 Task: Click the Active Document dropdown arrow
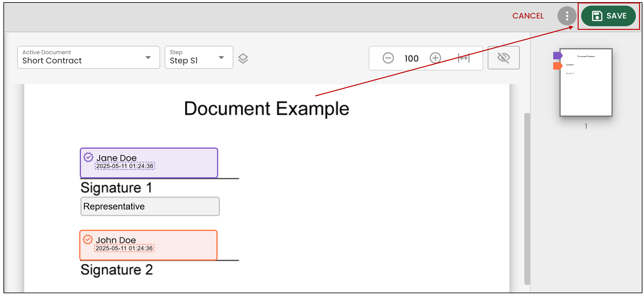[x=148, y=58]
